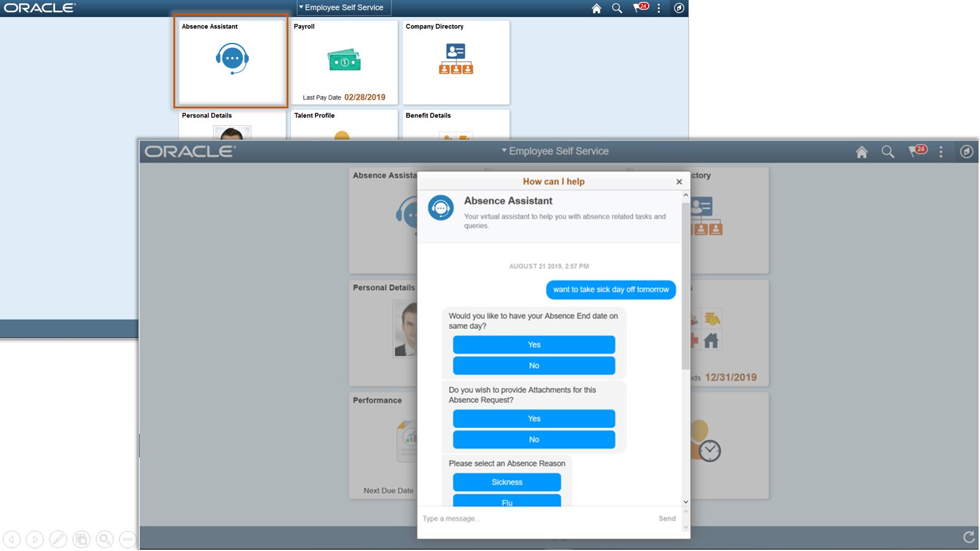980x551 pixels.
Task: Open Absence Assistant headset tile in background window
Action: (x=232, y=59)
